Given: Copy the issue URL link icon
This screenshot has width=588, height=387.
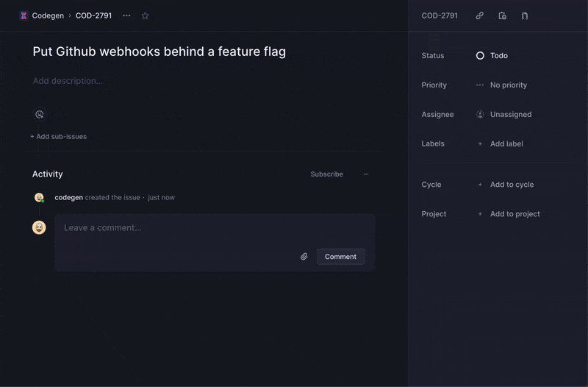Looking at the screenshot, I should pyautogui.click(x=480, y=15).
